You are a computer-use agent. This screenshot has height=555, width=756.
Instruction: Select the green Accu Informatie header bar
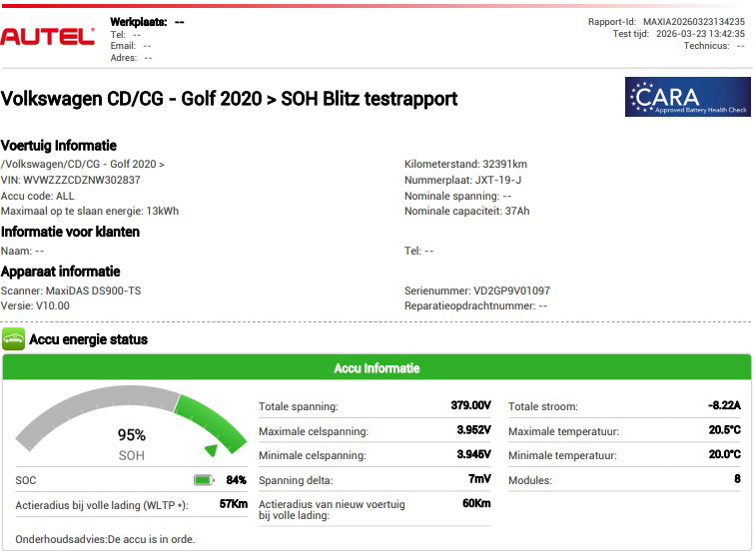377,368
